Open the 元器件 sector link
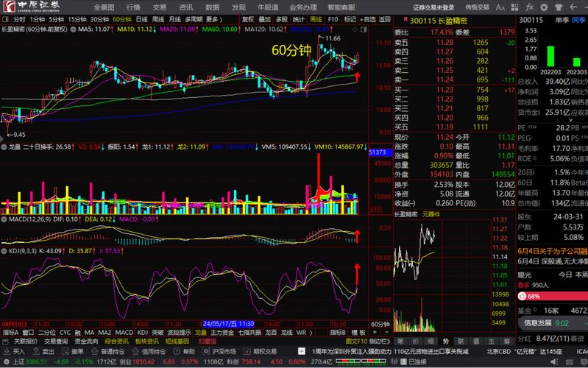This screenshot has width=588, height=368. 431,213
